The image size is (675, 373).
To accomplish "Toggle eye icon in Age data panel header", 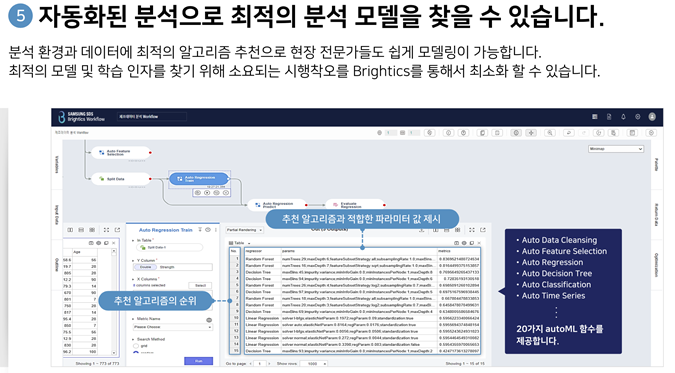I will coord(99,243).
